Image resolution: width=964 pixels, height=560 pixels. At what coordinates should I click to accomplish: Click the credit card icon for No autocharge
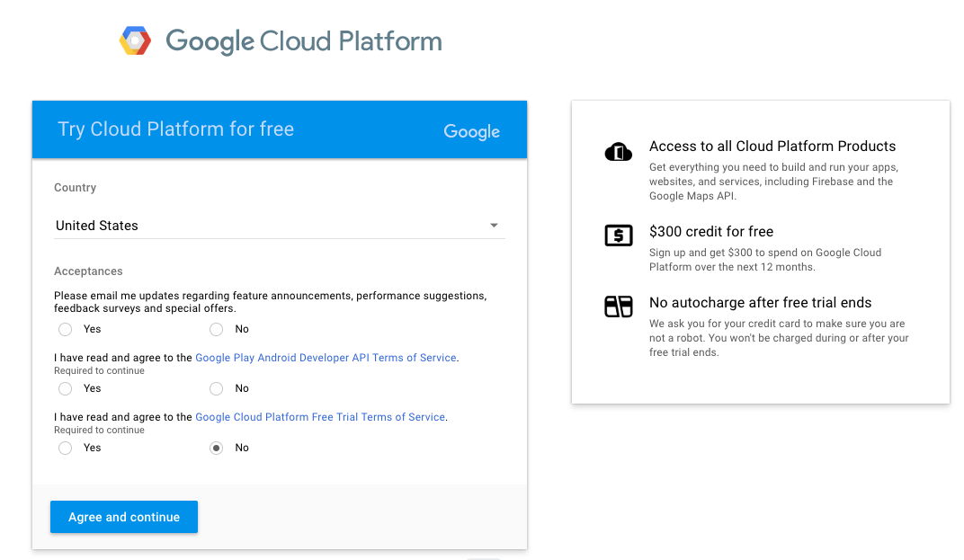pyautogui.click(x=619, y=307)
